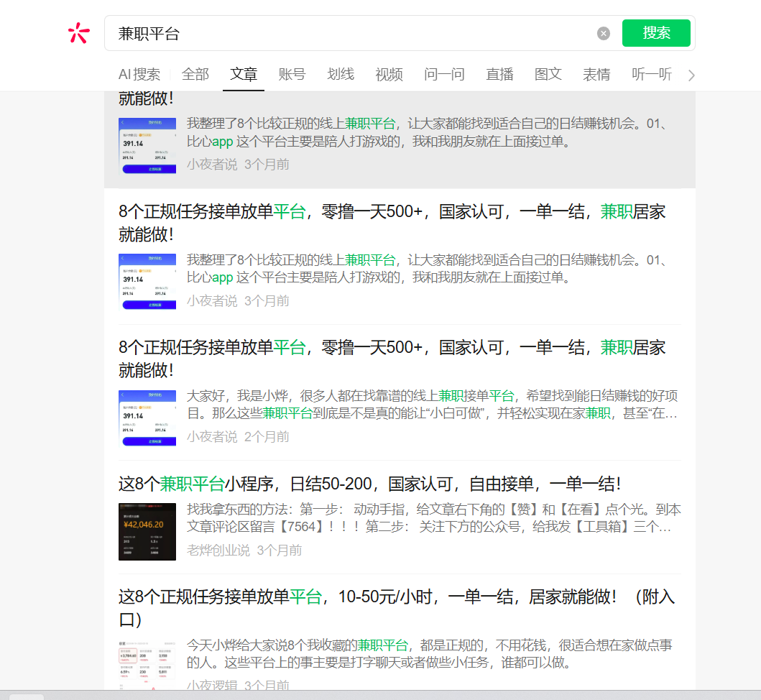
Task: Switch to the 全部 tab
Action: (x=195, y=74)
